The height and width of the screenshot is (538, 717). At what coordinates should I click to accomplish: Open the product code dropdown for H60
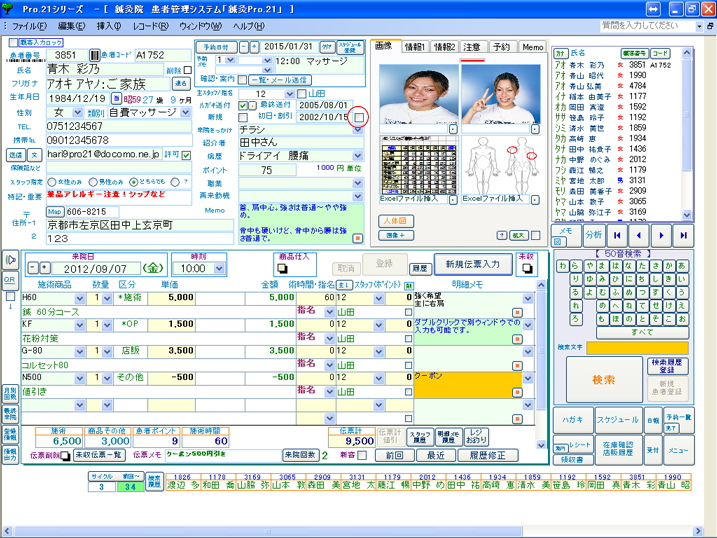click(x=80, y=298)
